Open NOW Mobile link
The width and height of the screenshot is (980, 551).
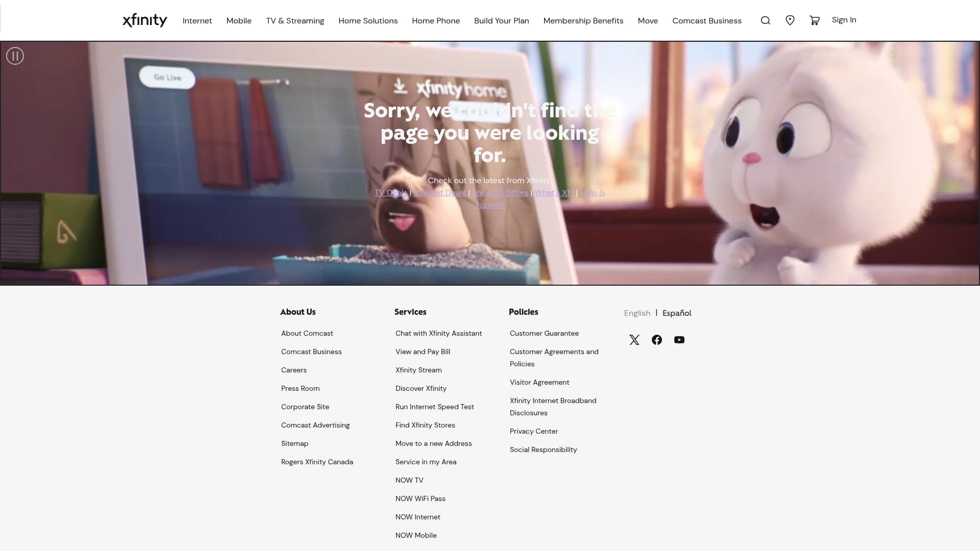pyautogui.click(x=416, y=536)
